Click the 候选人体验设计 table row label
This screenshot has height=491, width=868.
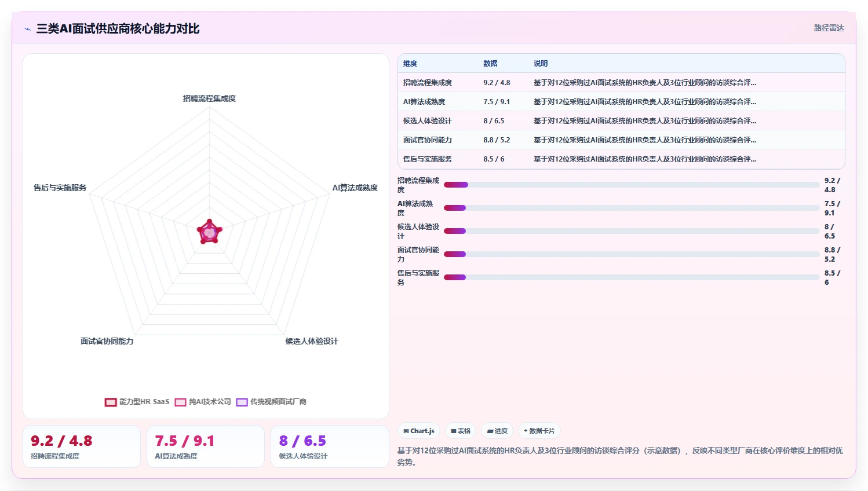[x=428, y=121]
